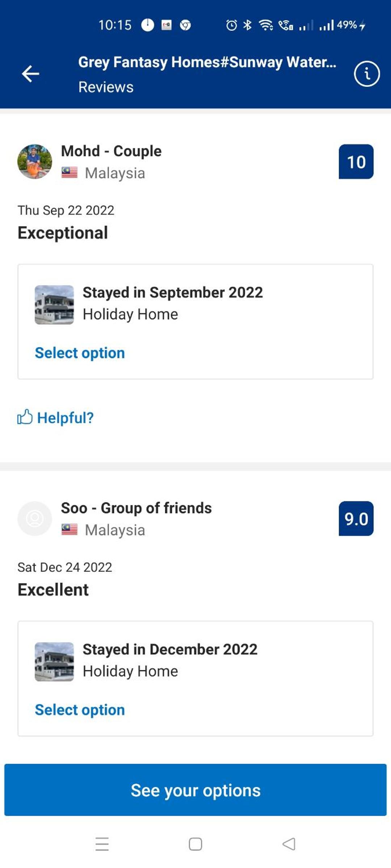391x868 pixels.
Task: Tap the alarm icon in status bar
Action: pos(232,25)
